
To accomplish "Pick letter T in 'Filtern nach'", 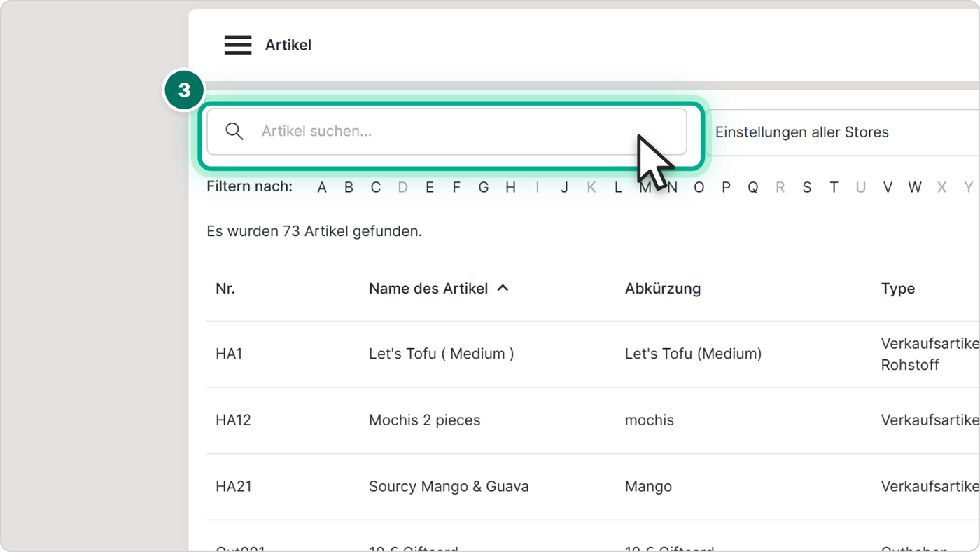I will pyautogui.click(x=834, y=187).
